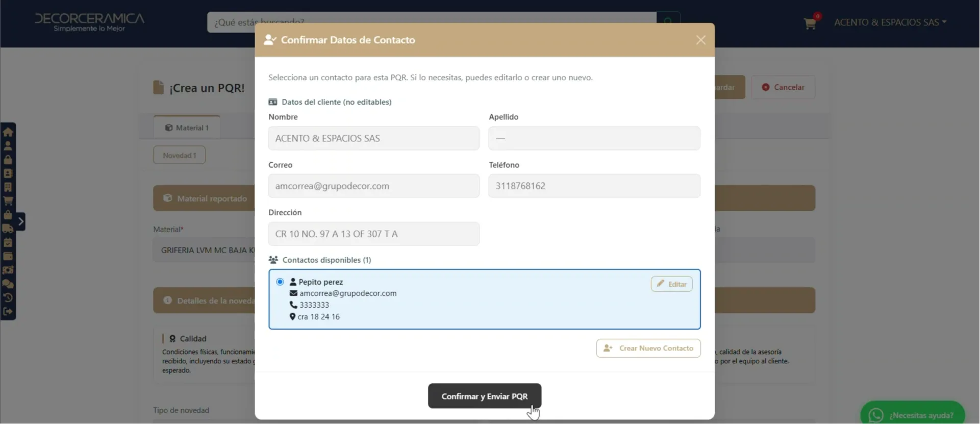The image size is (980, 424).
Task: Open the cart icon in top header
Action: tap(810, 23)
